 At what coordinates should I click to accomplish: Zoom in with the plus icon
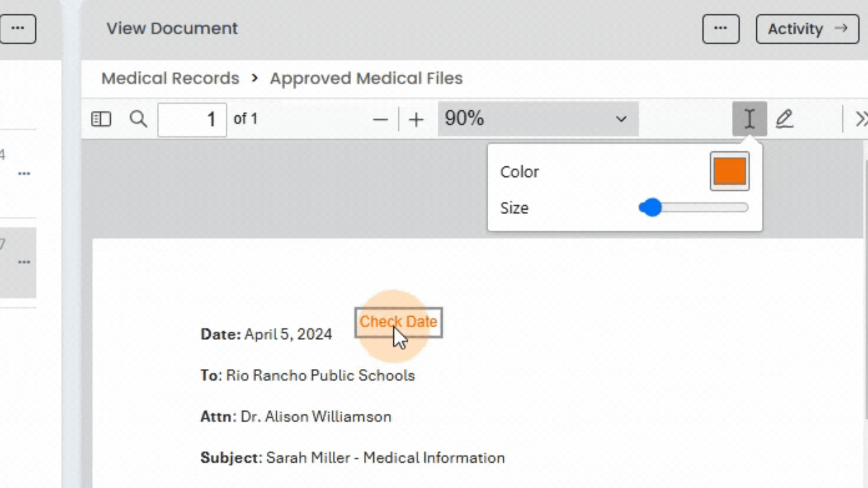pos(415,119)
